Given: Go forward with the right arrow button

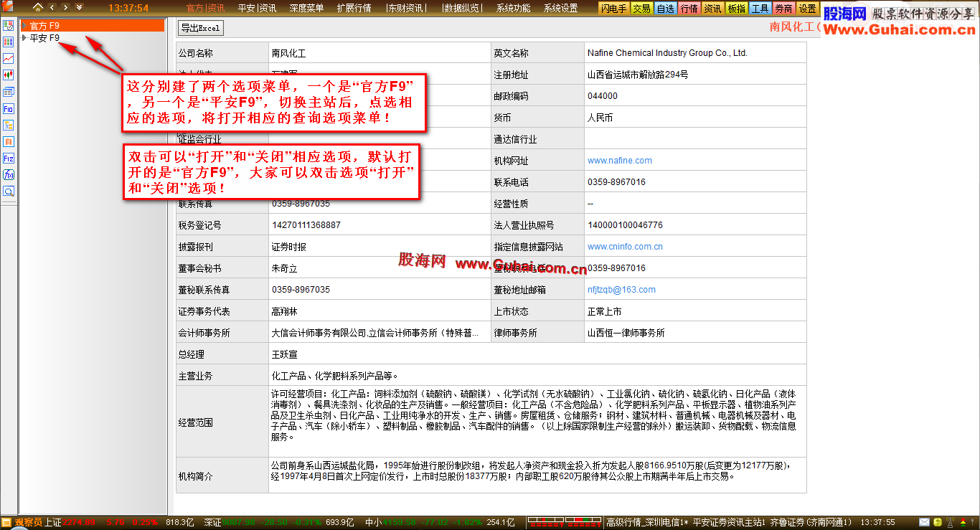Looking at the screenshot, I should point(65,8).
